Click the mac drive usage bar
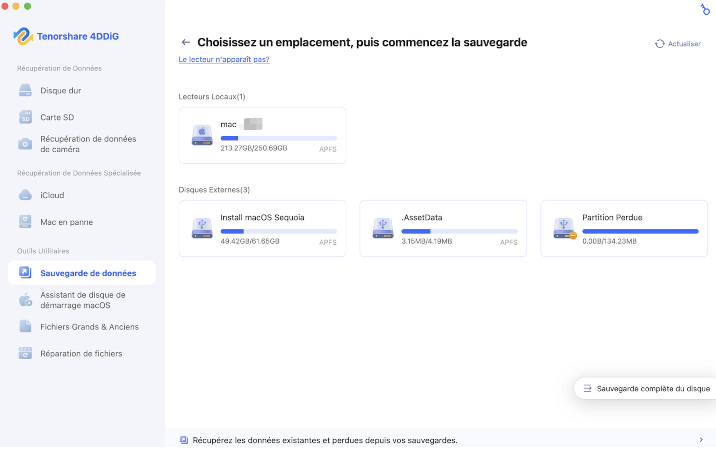Image resolution: width=716 pixels, height=450 pixels. pos(278,138)
